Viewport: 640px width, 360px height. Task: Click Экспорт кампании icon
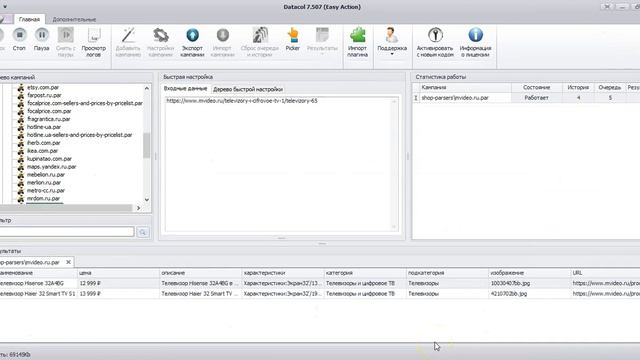(x=192, y=36)
